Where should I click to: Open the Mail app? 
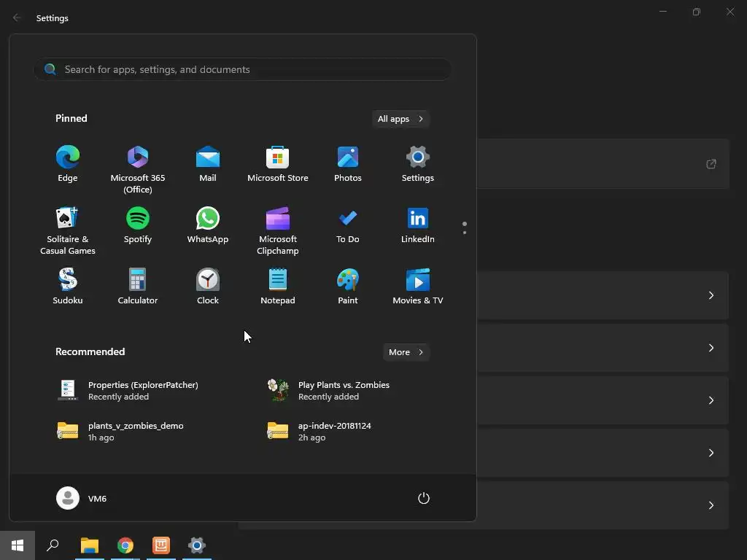[x=208, y=164]
